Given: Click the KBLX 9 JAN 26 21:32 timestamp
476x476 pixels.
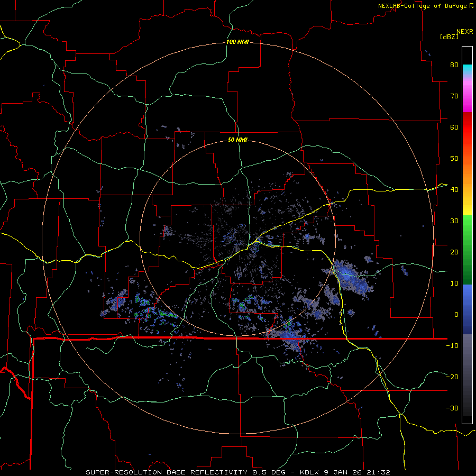Looking at the screenshot, I should 345,472.
